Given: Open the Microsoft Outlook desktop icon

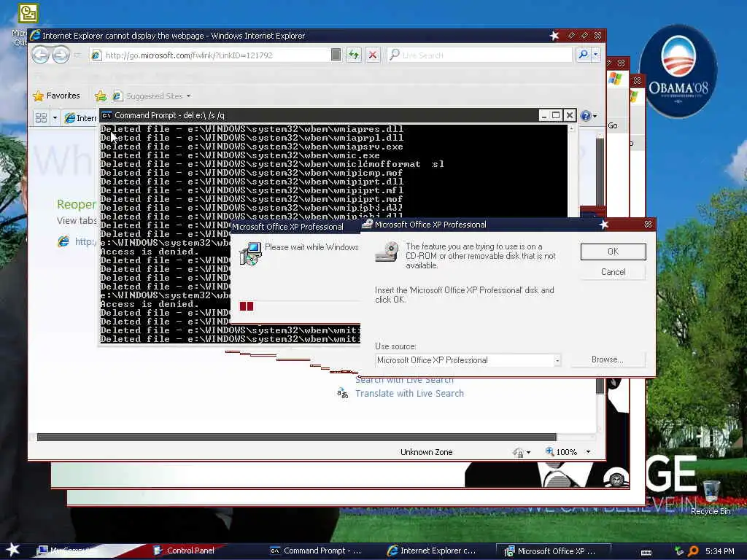Looking at the screenshot, I should [x=28, y=13].
